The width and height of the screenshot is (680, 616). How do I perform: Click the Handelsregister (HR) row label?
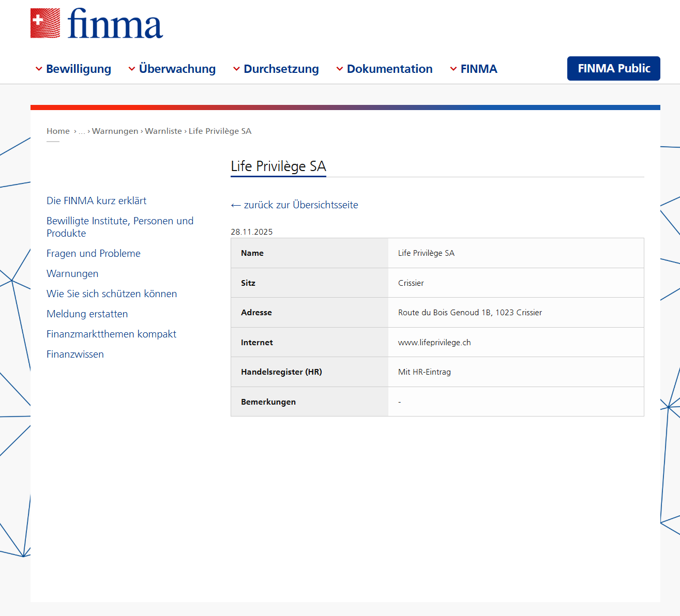[281, 372]
